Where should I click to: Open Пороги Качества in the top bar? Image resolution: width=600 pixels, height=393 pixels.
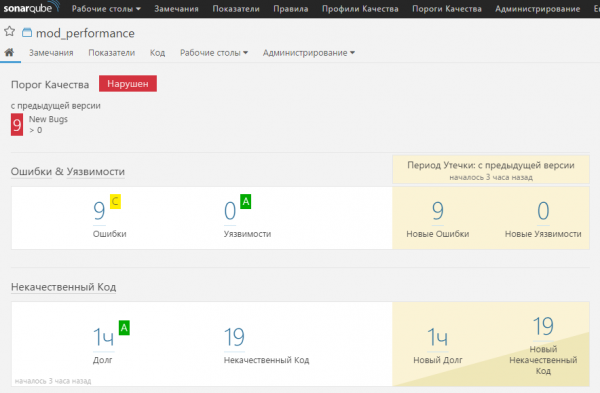[447, 9]
